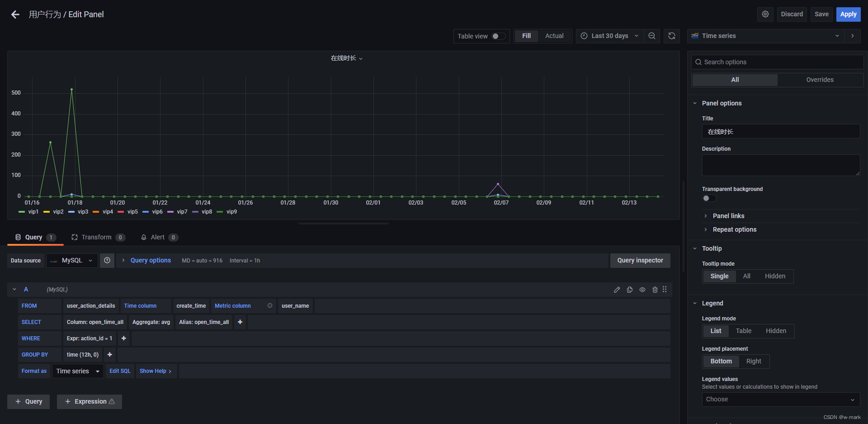Set Tooltip mode to Hidden
The height and width of the screenshot is (424, 868).
775,276
